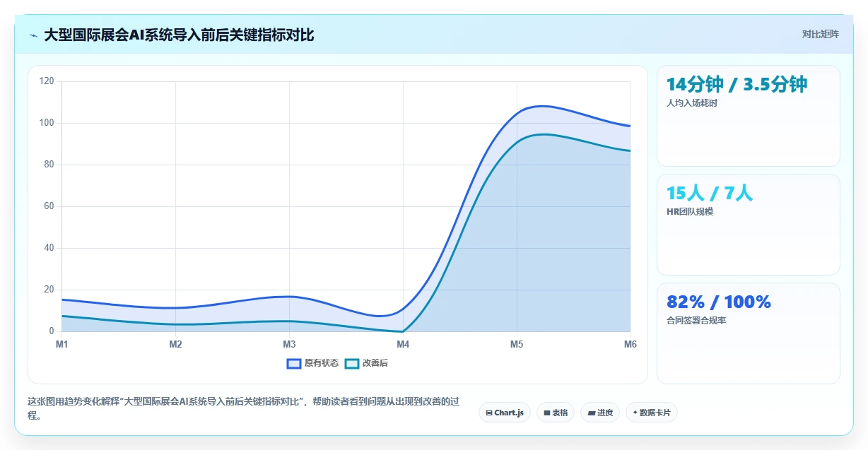Click the chart title 大型国际展会AI系统导入前后关键指标对比

(x=179, y=35)
